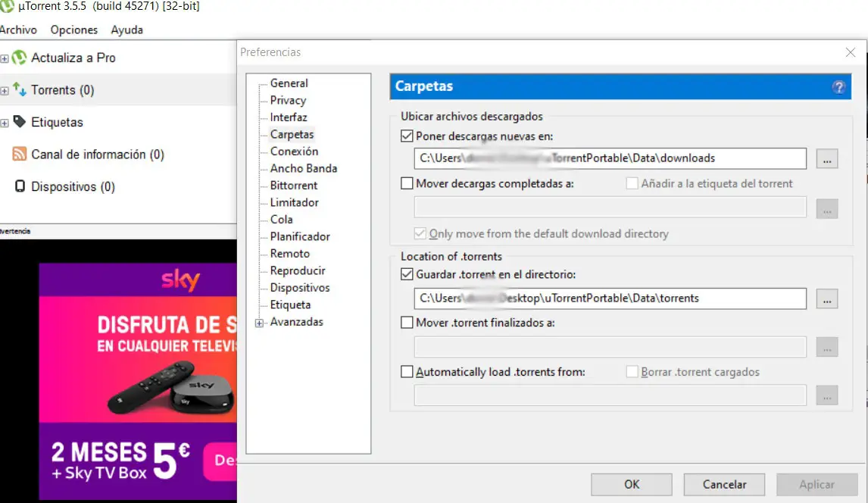This screenshot has width=868, height=503.
Task: Expand the Torrents (0) sidebar node
Action: coord(5,91)
